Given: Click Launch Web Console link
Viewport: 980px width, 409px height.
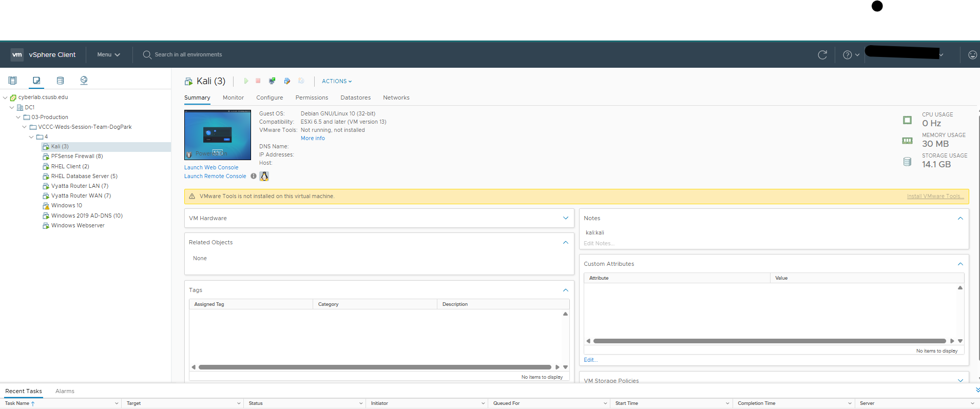Looking at the screenshot, I should point(211,167).
